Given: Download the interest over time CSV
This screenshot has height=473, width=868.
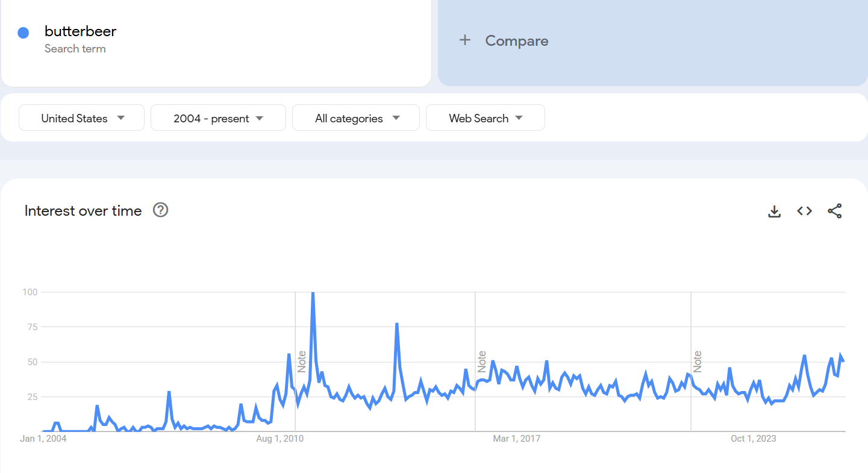Looking at the screenshot, I should [775, 211].
